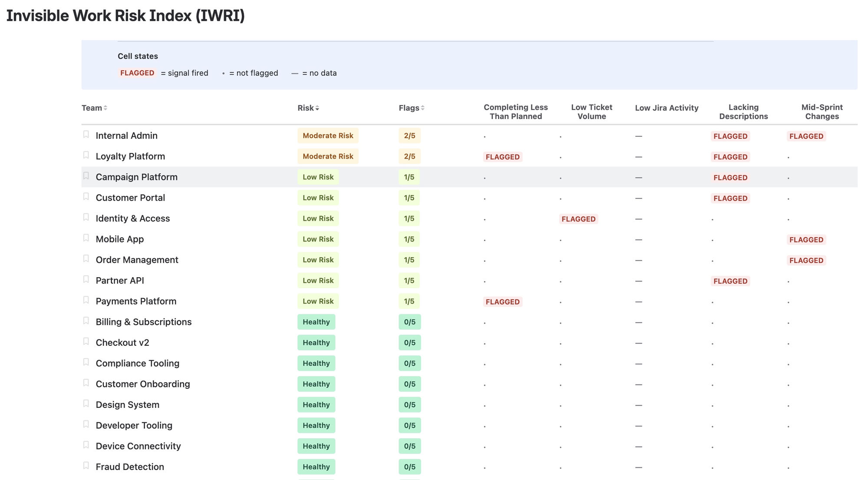
Task: Click Fraud Detection's 0/5 flags badge
Action: coord(409,467)
